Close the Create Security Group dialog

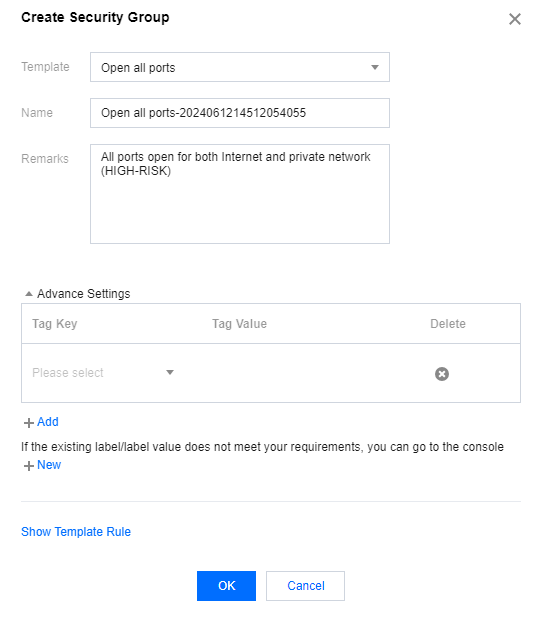point(515,19)
